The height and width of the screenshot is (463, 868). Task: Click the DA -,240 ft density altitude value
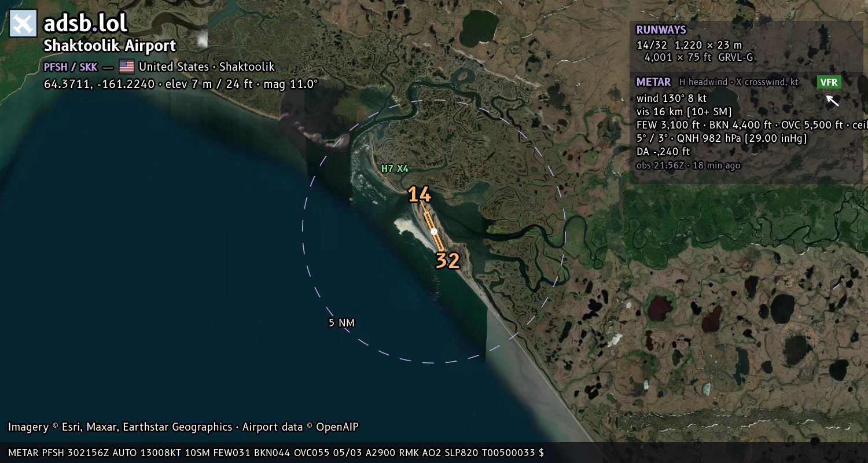[x=663, y=152]
